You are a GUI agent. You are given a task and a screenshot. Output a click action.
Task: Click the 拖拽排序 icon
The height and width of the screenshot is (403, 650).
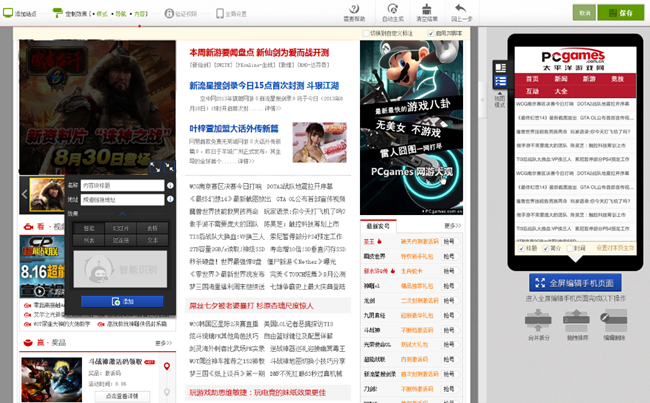click(x=576, y=320)
